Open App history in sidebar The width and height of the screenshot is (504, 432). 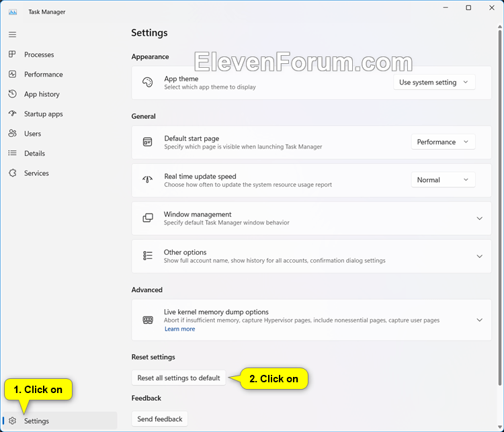click(61, 94)
